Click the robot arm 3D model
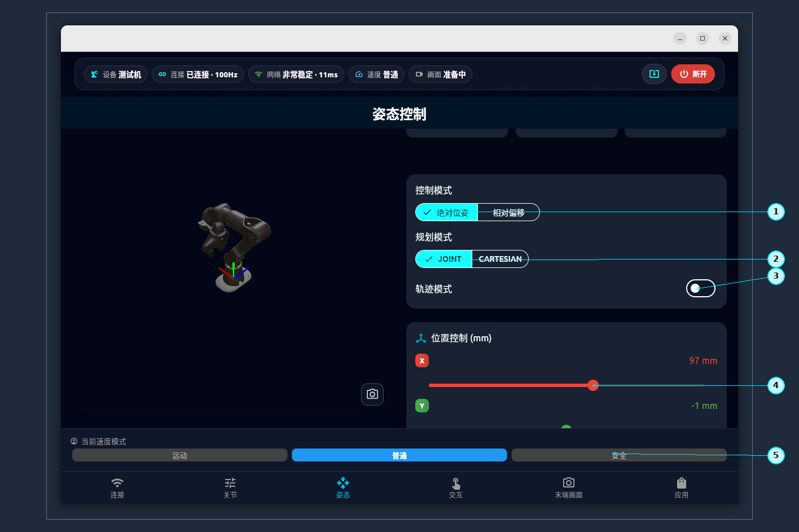Viewport: 799px width, 532px height. [x=234, y=247]
